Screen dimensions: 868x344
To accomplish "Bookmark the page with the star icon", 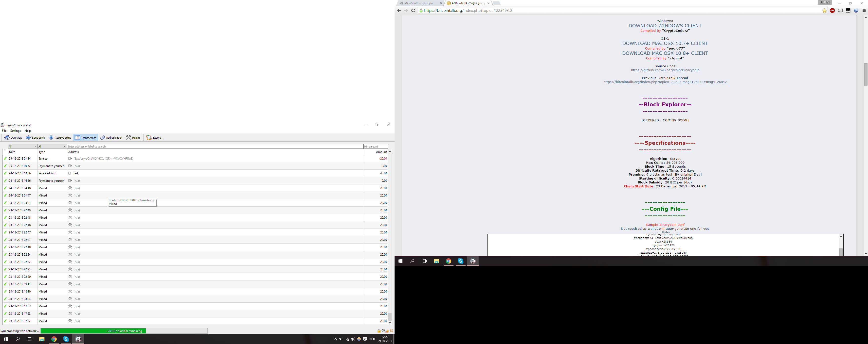I will pos(825,11).
